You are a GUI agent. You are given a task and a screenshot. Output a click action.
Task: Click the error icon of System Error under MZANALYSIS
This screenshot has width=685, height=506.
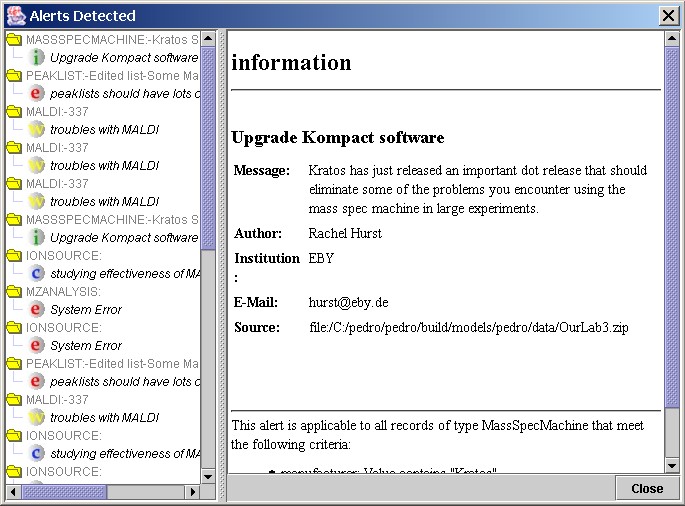[36, 309]
